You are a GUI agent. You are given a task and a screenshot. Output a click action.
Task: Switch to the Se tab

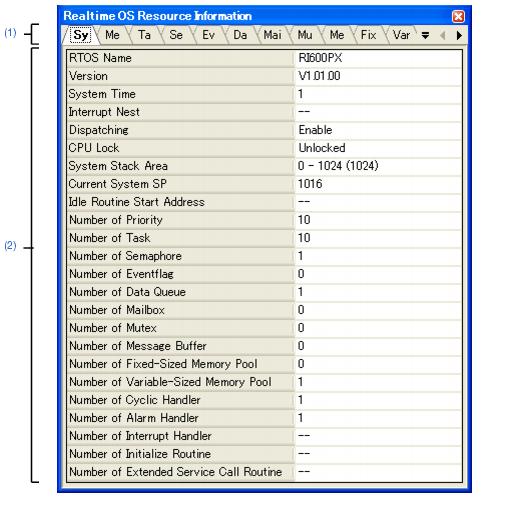[176, 35]
